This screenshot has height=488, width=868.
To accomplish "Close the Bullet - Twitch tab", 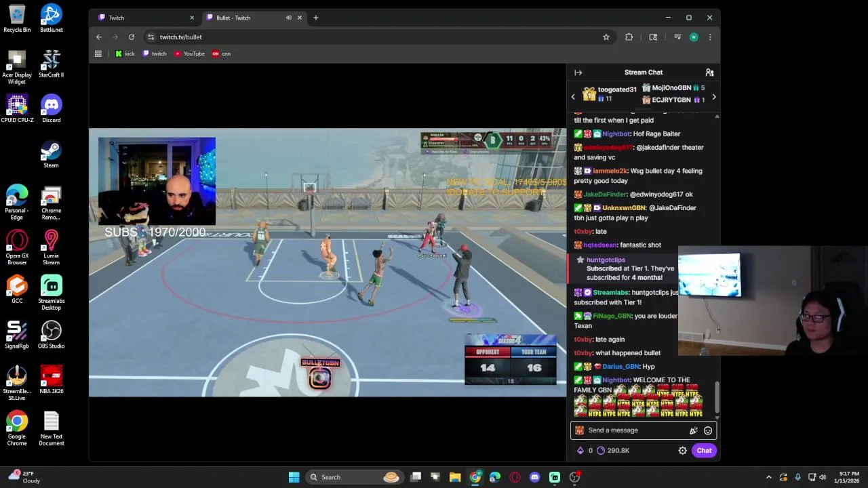I will point(299,18).
